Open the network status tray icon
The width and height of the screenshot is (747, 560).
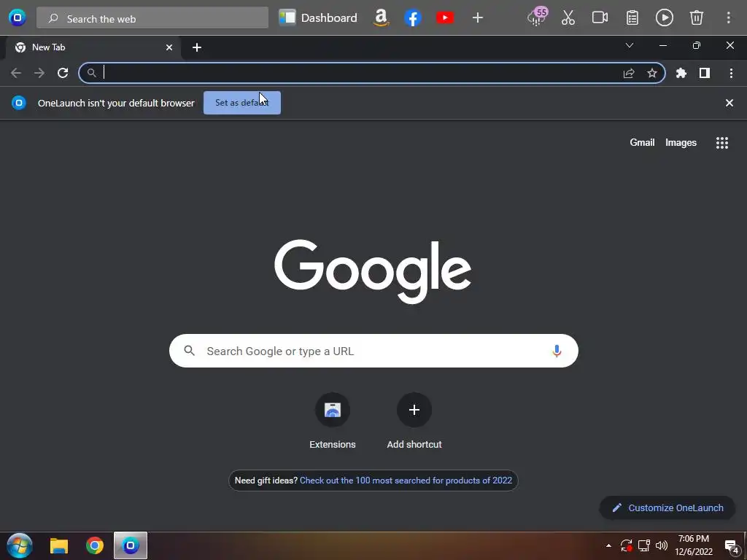(x=644, y=545)
